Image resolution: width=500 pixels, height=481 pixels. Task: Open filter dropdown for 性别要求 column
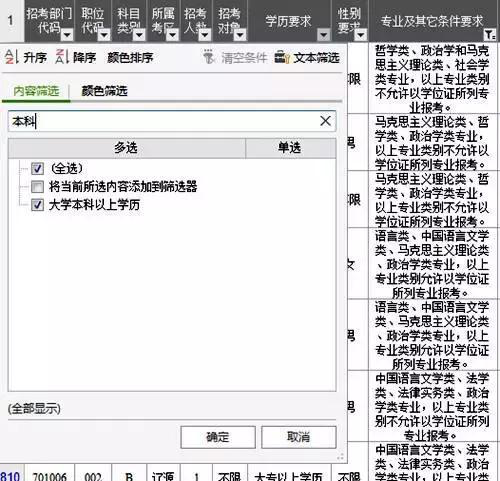tap(360, 35)
